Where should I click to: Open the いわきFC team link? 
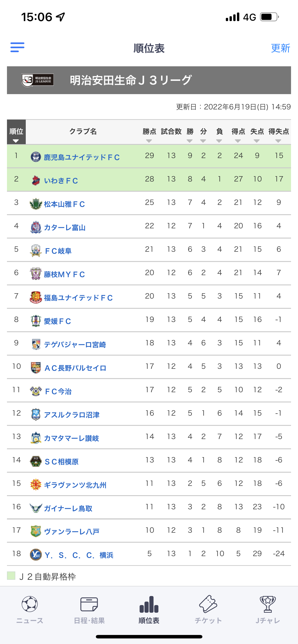coord(61,181)
